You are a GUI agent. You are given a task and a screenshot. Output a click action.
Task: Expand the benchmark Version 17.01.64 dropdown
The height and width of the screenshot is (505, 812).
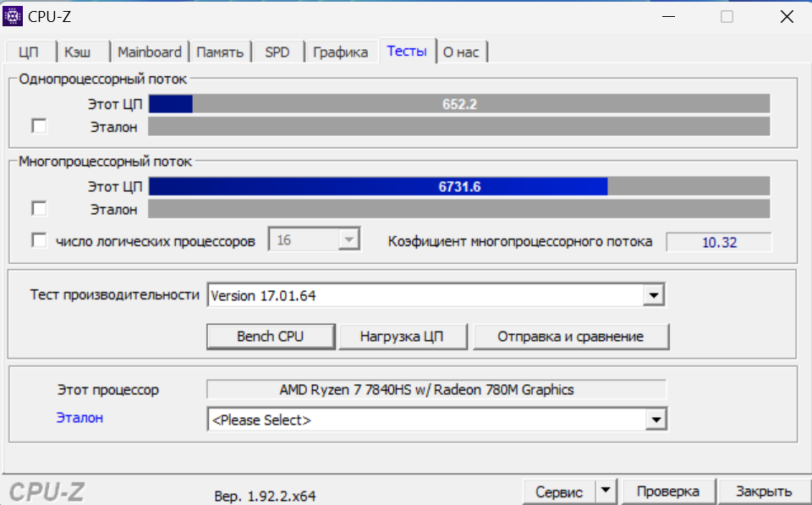click(x=653, y=295)
